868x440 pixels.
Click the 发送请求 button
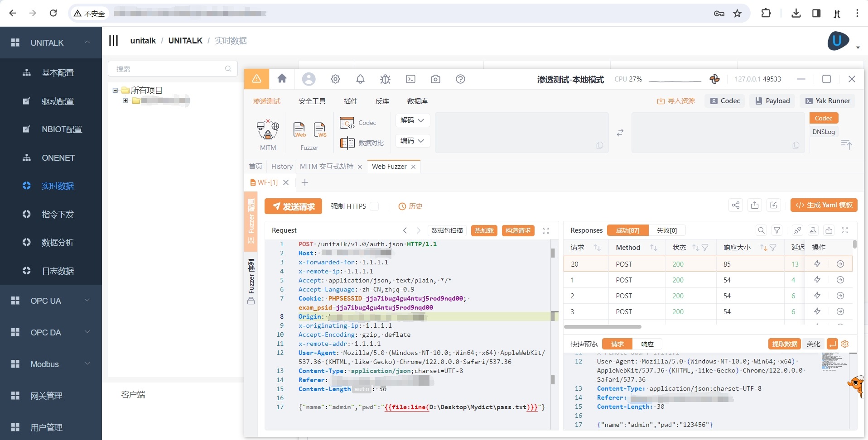293,206
